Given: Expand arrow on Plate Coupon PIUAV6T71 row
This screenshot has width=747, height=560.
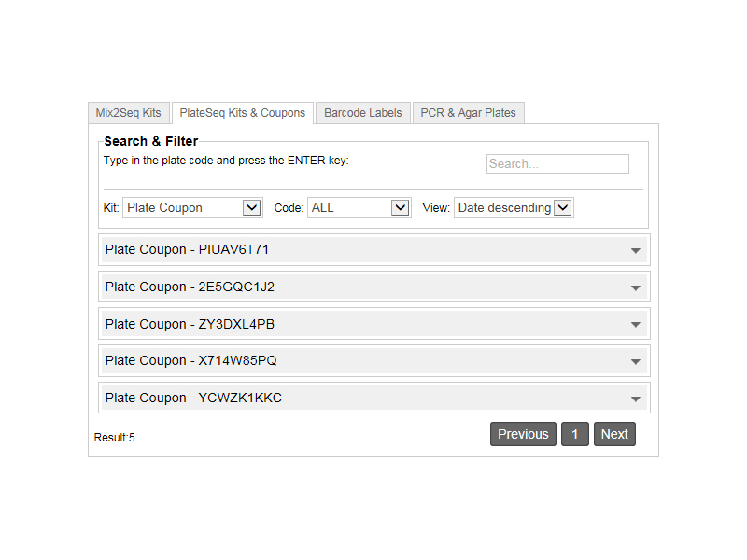Looking at the screenshot, I should 636,250.
